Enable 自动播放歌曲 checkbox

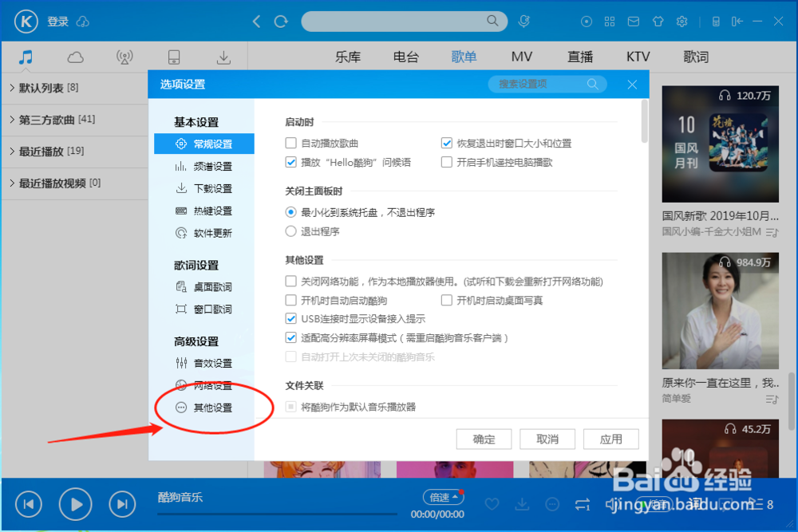[290, 143]
